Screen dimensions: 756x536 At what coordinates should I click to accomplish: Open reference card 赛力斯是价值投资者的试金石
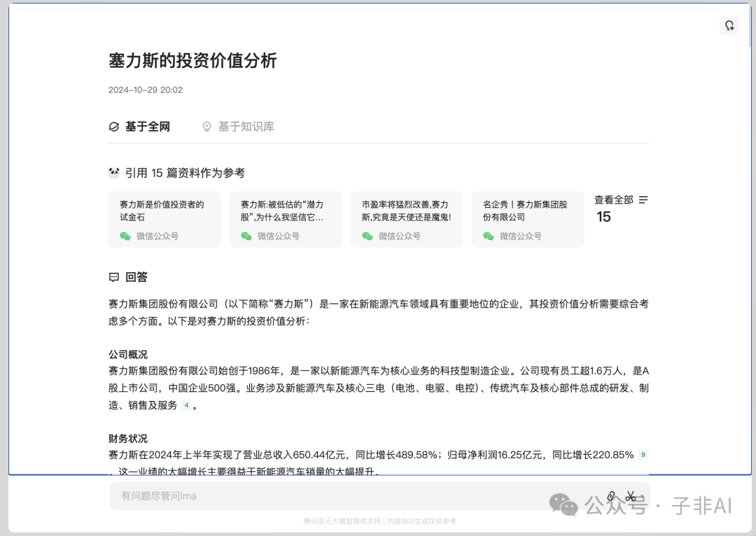tap(165, 219)
